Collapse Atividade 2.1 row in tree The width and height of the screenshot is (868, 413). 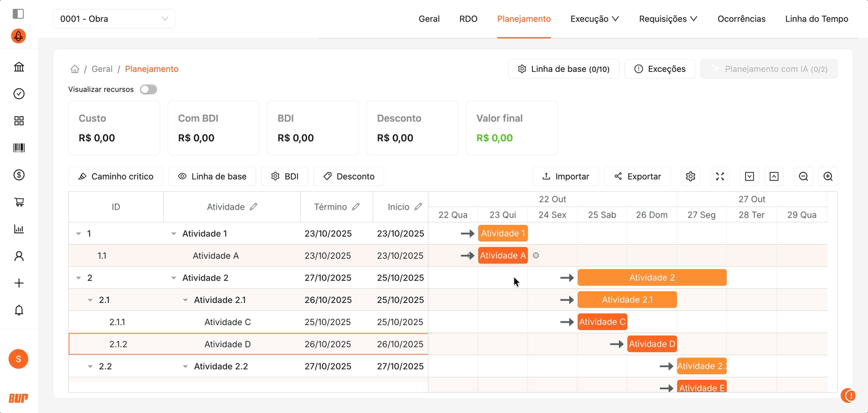[185, 300]
